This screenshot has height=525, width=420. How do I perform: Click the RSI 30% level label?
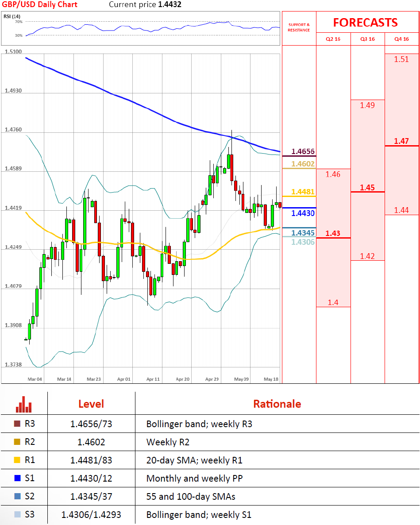click(19, 35)
